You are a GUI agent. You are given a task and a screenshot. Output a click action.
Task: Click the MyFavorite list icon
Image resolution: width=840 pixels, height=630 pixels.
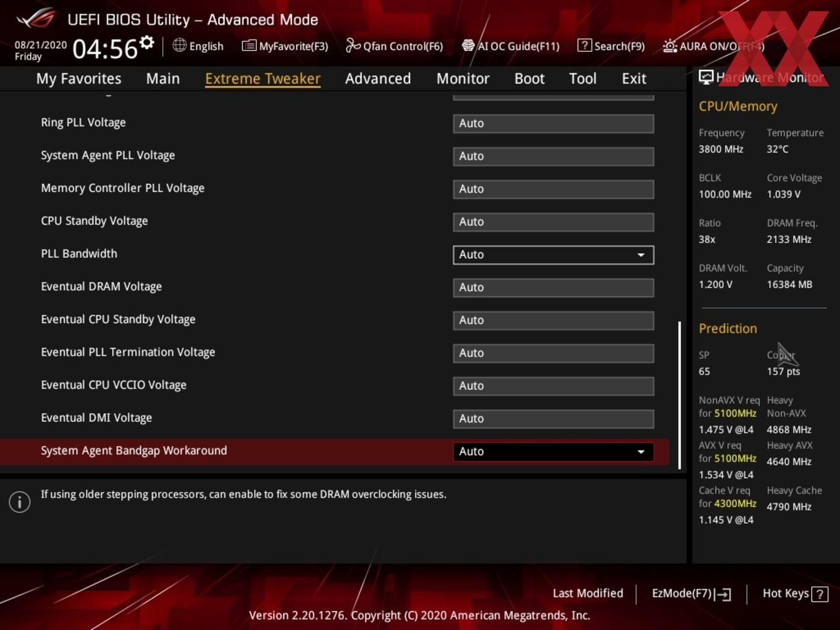(x=249, y=46)
